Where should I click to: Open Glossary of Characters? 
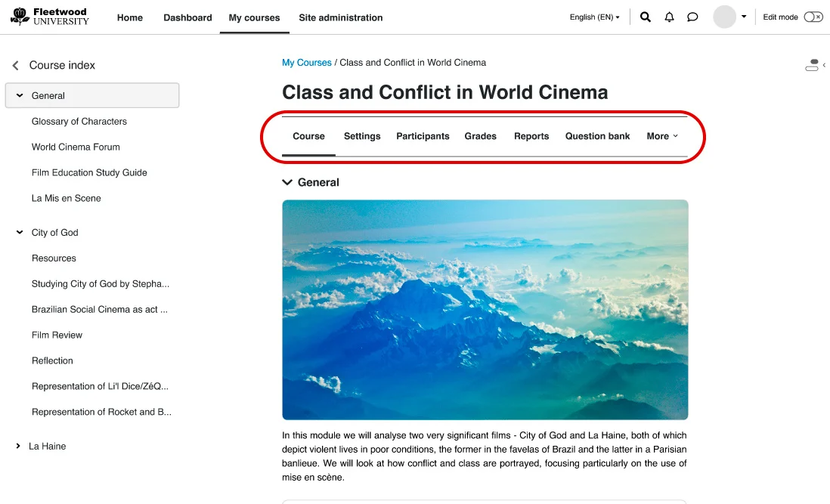click(x=79, y=121)
